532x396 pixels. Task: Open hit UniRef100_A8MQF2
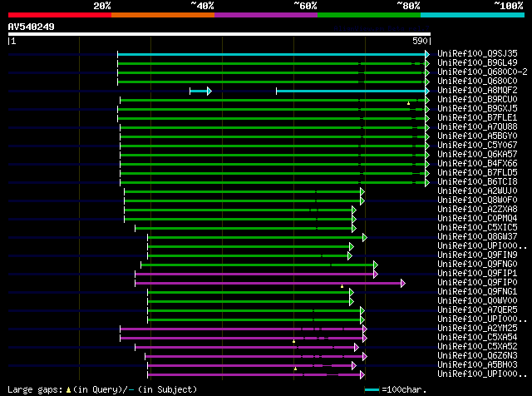(477, 90)
